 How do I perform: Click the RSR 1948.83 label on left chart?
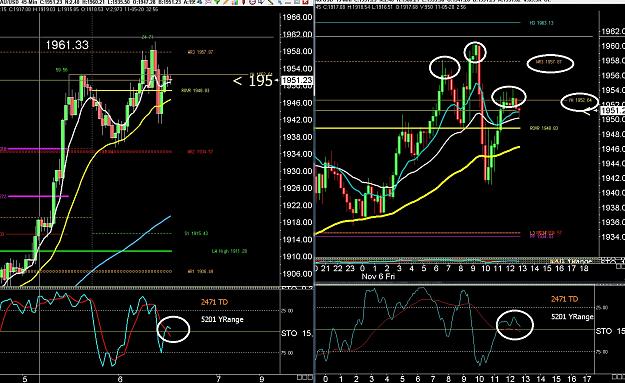pos(195,91)
